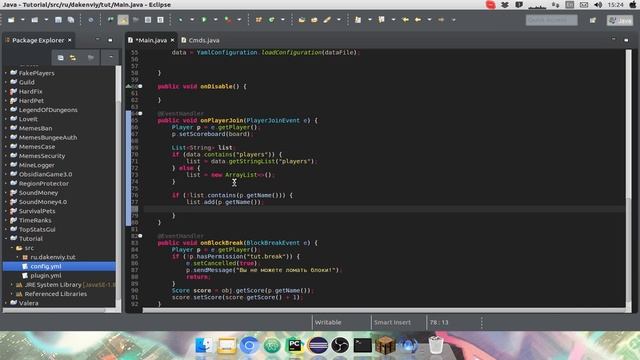Viewport: 640px width, 360px height.
Task: Select the plugin.yml file
Action: (x=46, y=276)
